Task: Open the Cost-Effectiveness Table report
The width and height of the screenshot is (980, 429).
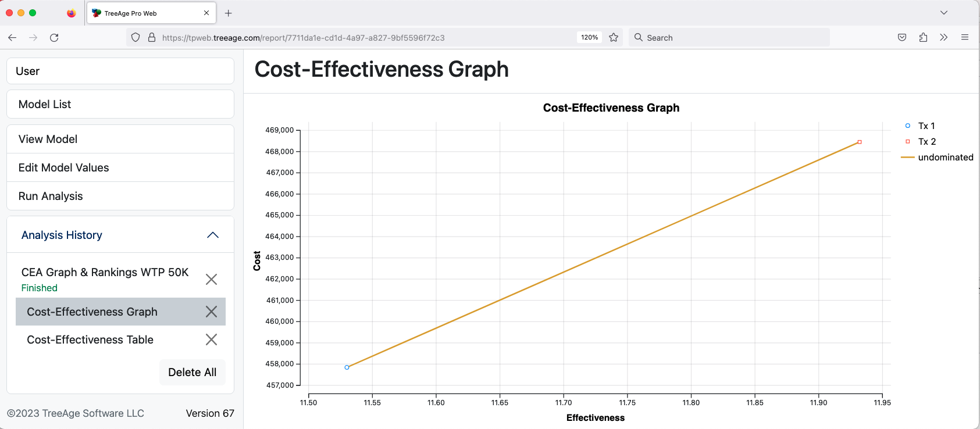Action: point(90,339)
